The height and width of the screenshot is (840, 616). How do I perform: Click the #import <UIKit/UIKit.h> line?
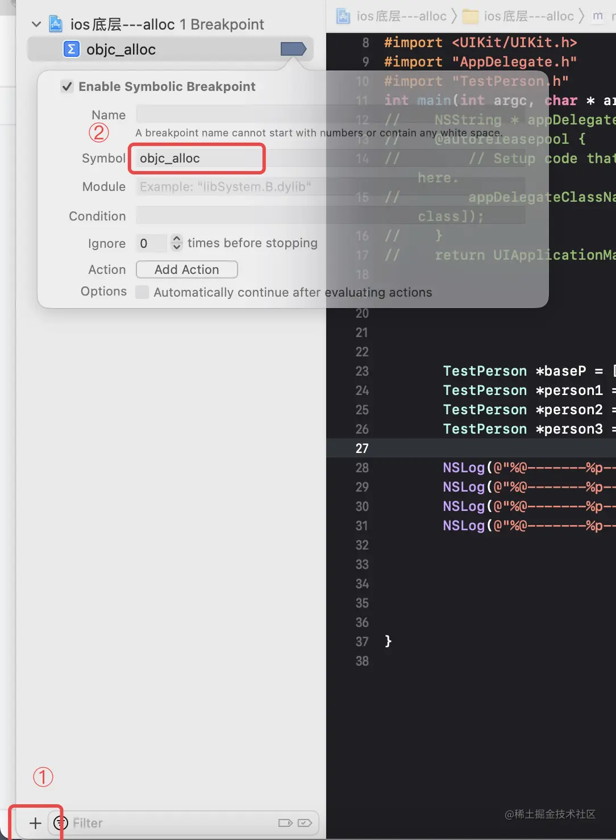click(481, 43)
